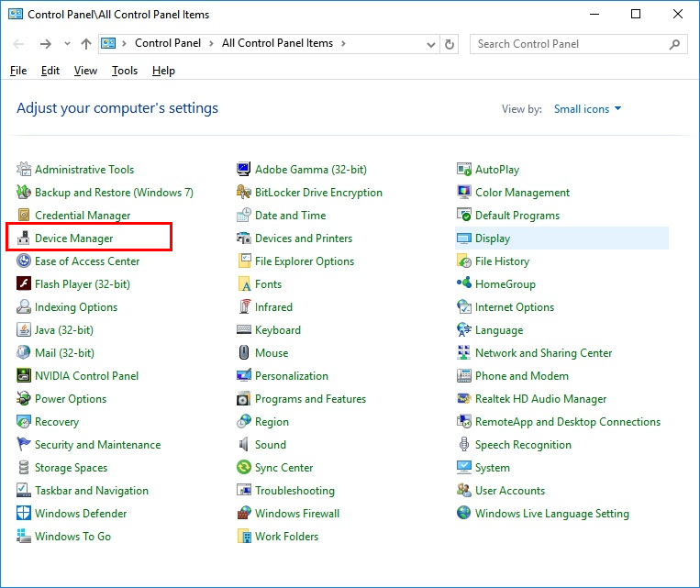Expand the address bar history dropdown
The height and width of the screenshot is (588, 700).
pyautogui.click(x=431, y=44)
